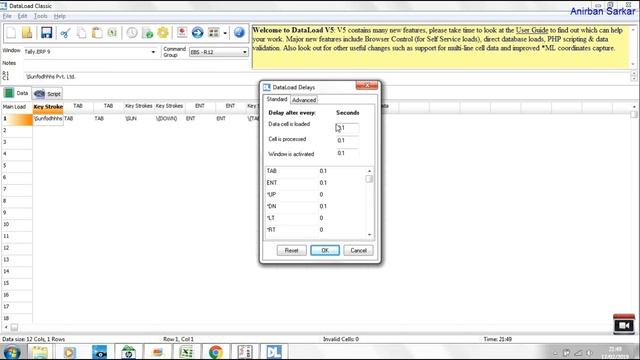Save the load with floppy icon
This screenshot has width=640, height=360.
pyautogui.click(x=47, y=33)
